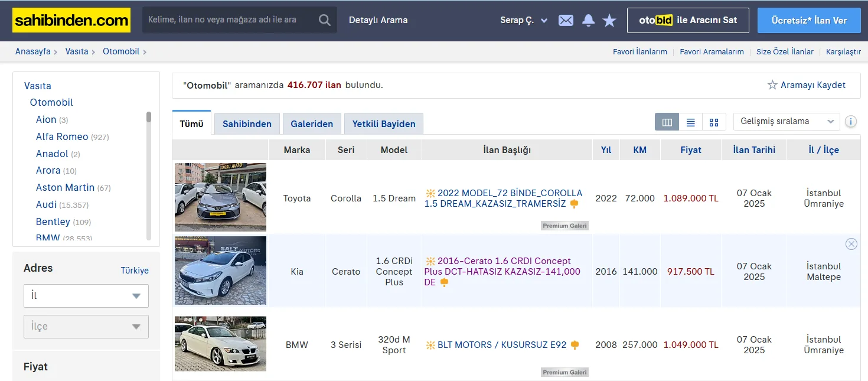
Task: Click the 1.049.000 TL price
Action: [x=691, y=345]
